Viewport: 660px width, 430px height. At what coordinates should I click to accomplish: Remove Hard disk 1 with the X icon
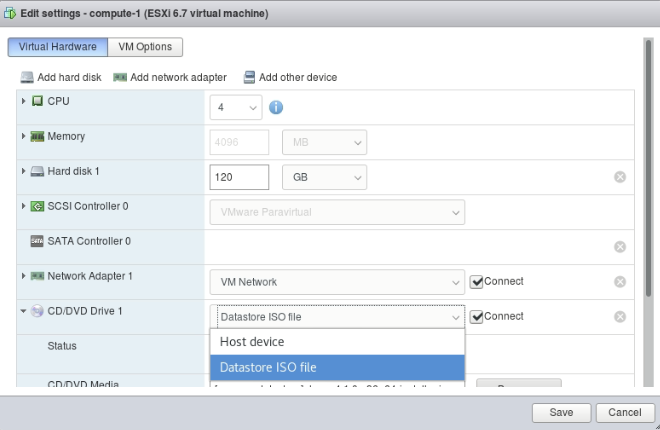click(x=620, y=177)
